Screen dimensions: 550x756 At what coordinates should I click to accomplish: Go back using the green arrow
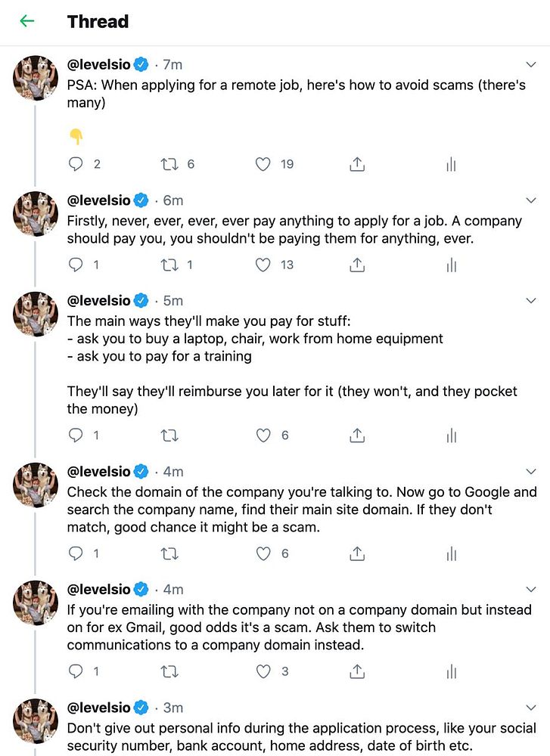tap(27, 21)
